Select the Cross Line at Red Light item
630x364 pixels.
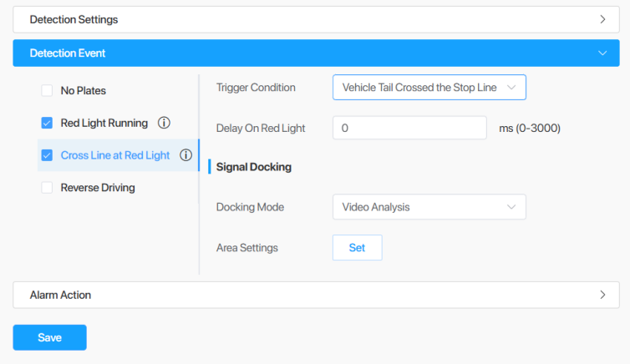click(115, 155)
